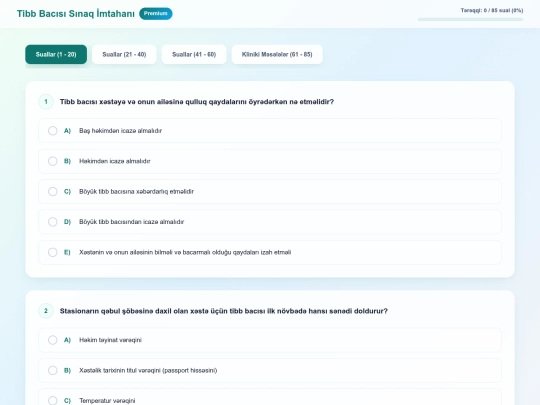Choose option D 'Böyük tibb bacısından icazə almalıdır'
Image resolution: width=540 pixels, height=405 pixels.
click(270, 222)
